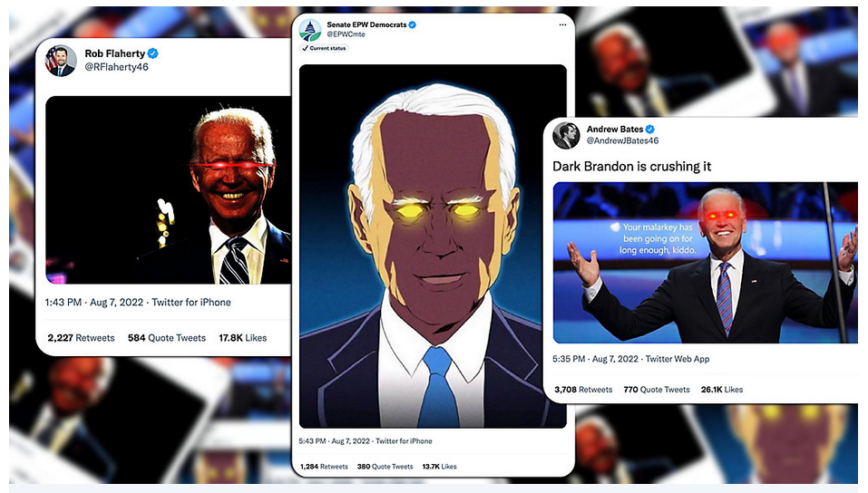Open 17.8K Likes on Flaherty's tweet
This screenshot has height=493, width=868.
[243, 337]
